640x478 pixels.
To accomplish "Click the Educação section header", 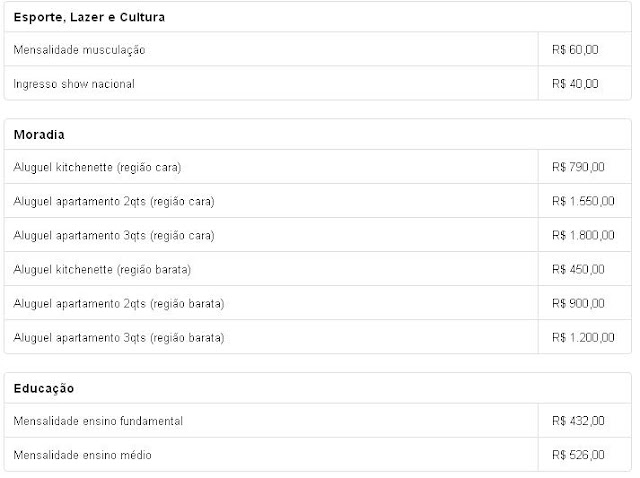I will [x=44, y=389].
